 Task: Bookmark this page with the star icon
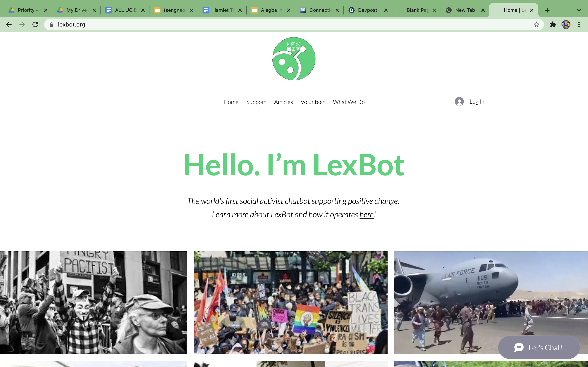pyautogui.click(x=536, y=24)
